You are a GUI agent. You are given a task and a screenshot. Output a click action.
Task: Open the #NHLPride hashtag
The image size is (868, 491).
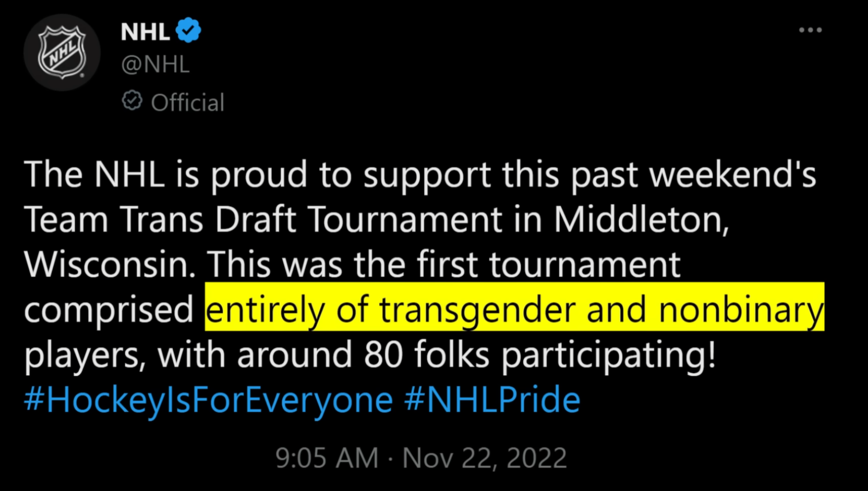(x=492, y=400)
